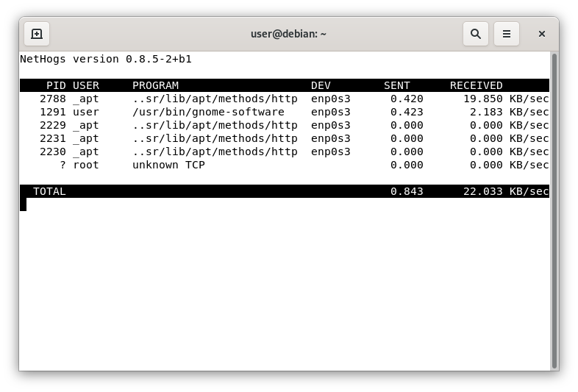Select the PID 2788 row
The height and width of the screenshot is (392, 578).
(285, 99)
